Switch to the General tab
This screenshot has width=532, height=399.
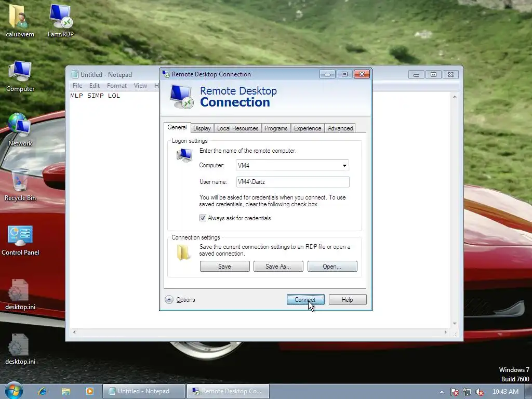(177, 128)
